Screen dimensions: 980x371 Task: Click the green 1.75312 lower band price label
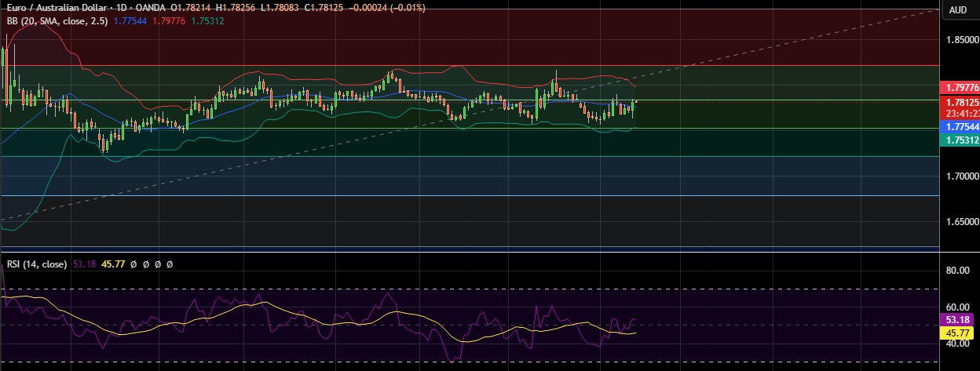click(961, 140)
